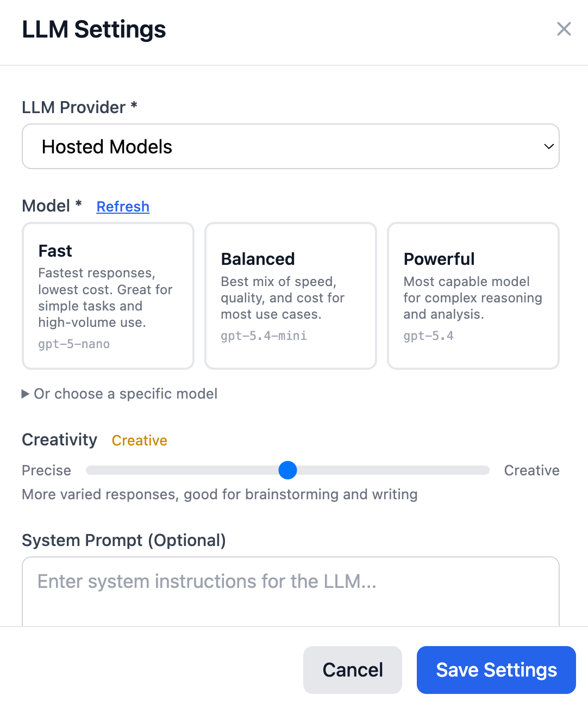
Task: Choose the Balanced model card
Action: click(x=290, y=295)
